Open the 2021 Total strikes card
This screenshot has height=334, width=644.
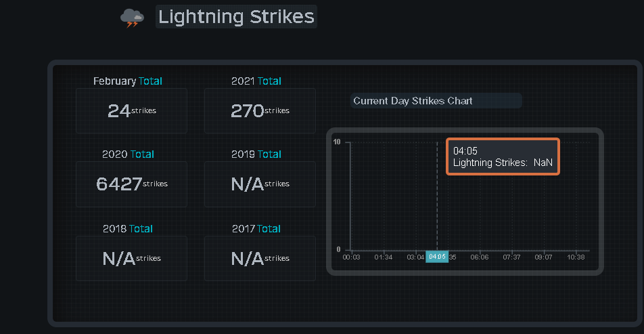pyautogui.click(x=260, y=110)
